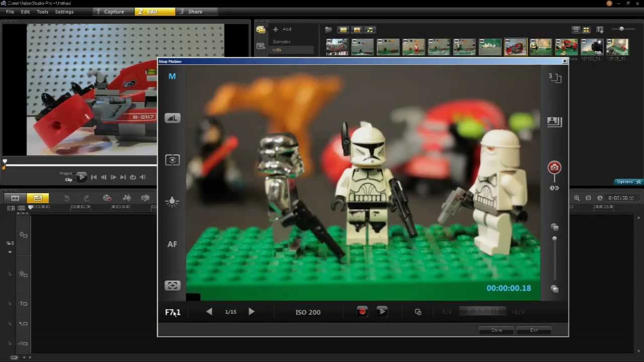This screenshot has height=362, width=644.
Task: Select the metering mode icon
Action: 172,160
